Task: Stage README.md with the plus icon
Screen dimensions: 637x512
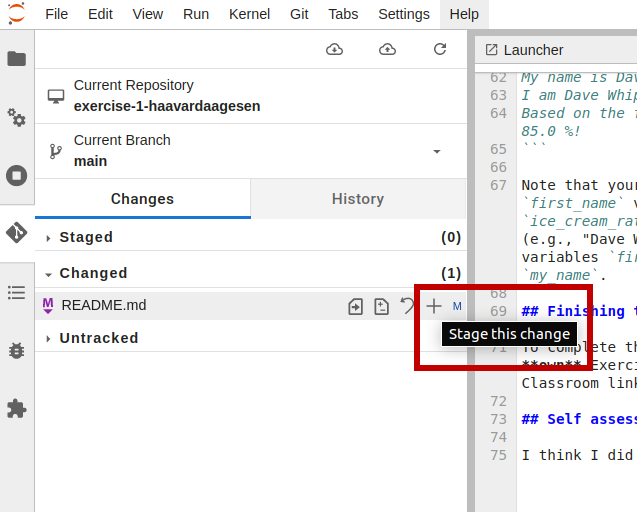Action: 434,306
